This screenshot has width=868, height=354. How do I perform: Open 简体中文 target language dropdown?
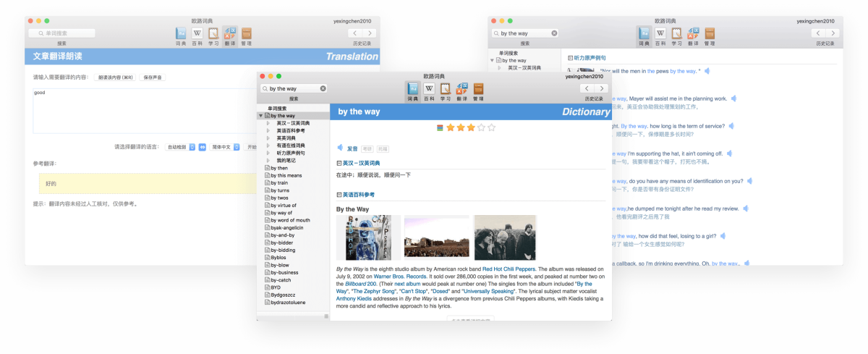224,147
